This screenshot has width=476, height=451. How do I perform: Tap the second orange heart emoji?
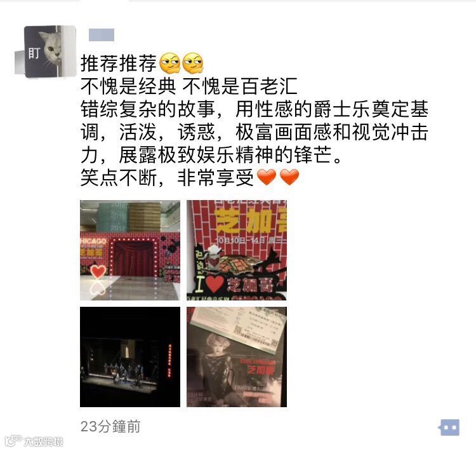point(289,177)
